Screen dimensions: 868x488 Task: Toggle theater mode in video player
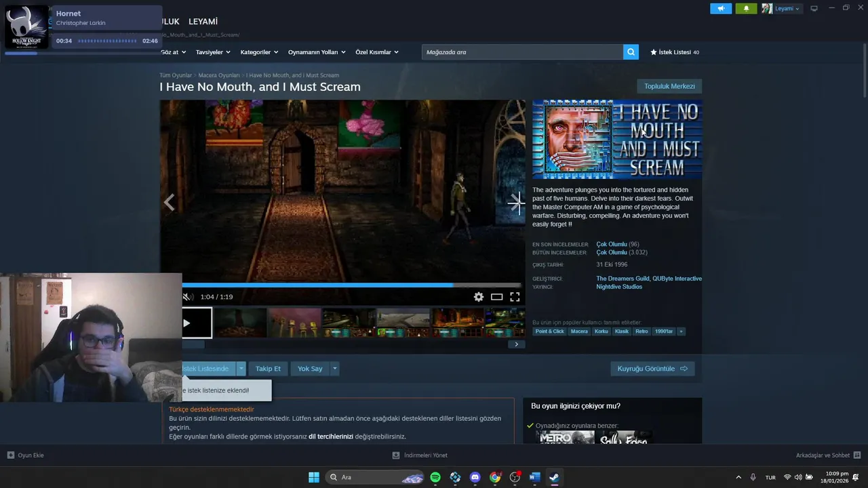(x=497, y=297)
